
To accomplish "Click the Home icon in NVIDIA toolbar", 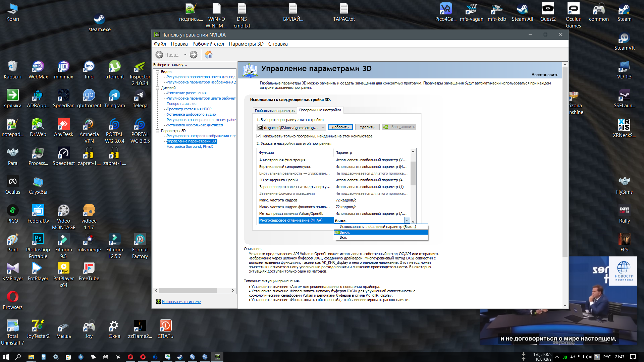I will coord(208,55).
